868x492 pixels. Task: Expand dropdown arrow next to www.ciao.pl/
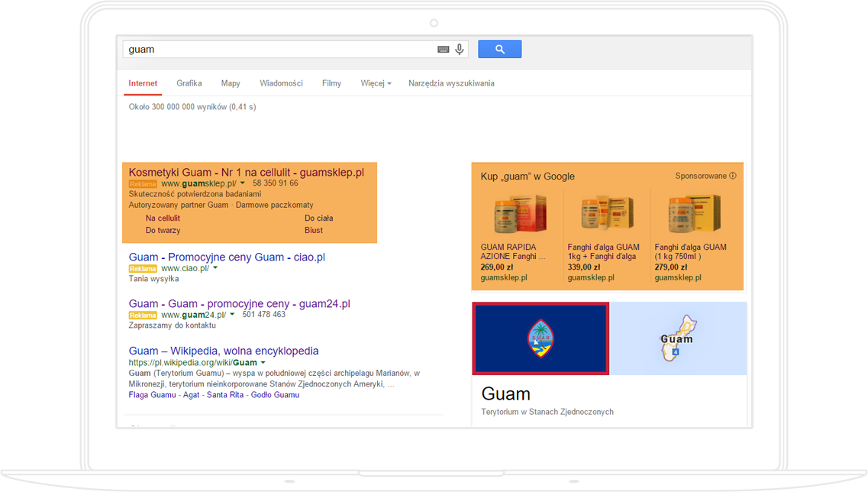(x=215, y=268)
